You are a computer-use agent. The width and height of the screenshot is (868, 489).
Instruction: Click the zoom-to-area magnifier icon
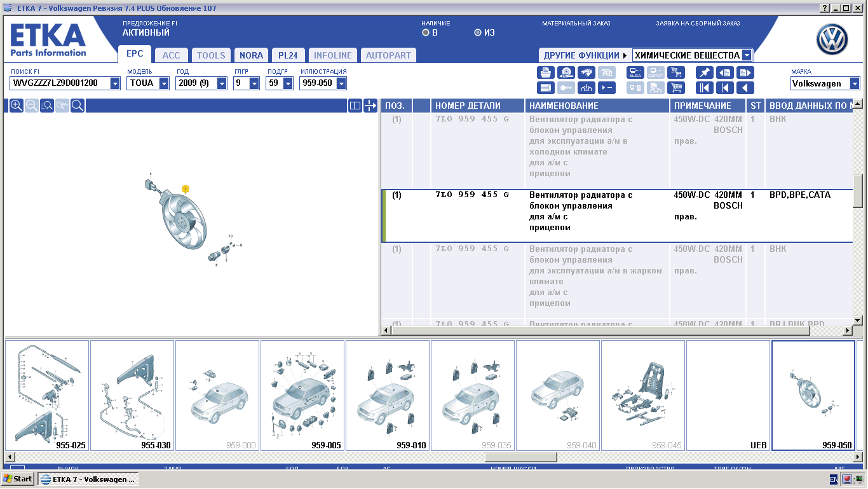tap(47, 106)
